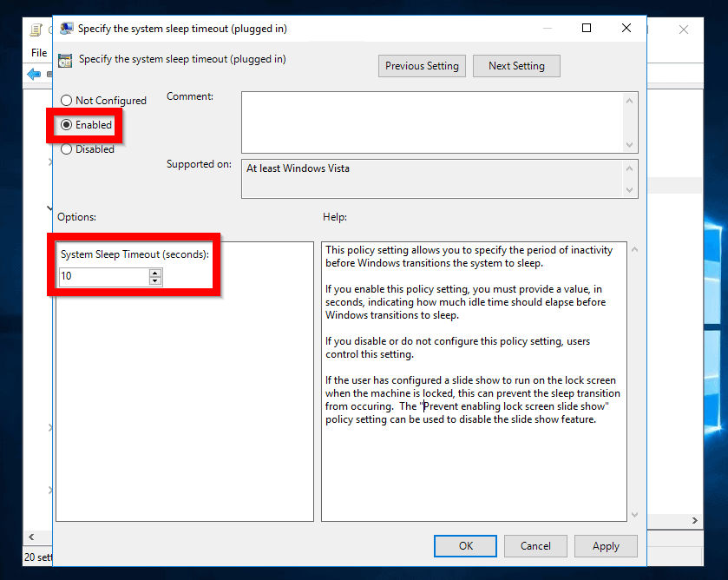Click the System Sleep Timeout seconds field
This screenshot has width=728, height=580.
tap(102, 277)
